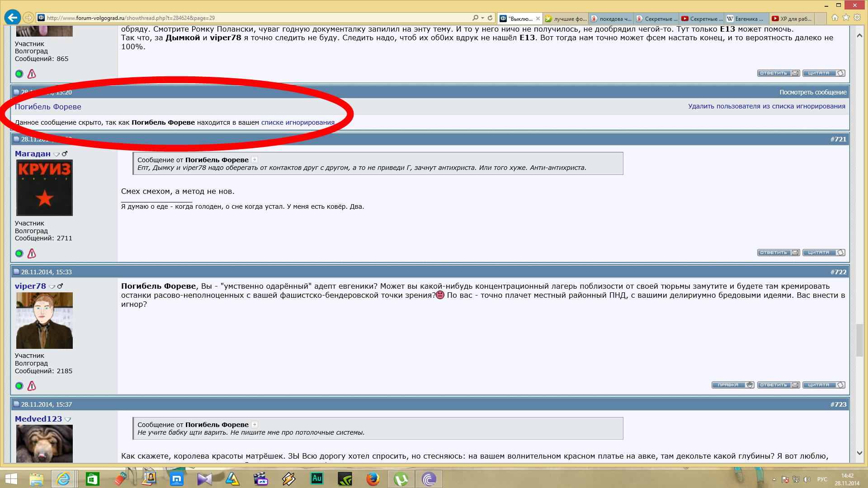Image resolution: width=868 pixels, height=488 pixels.
Task: Click Удалить пользователя из списка игнорирования link
Action: (x=766, y=106)
